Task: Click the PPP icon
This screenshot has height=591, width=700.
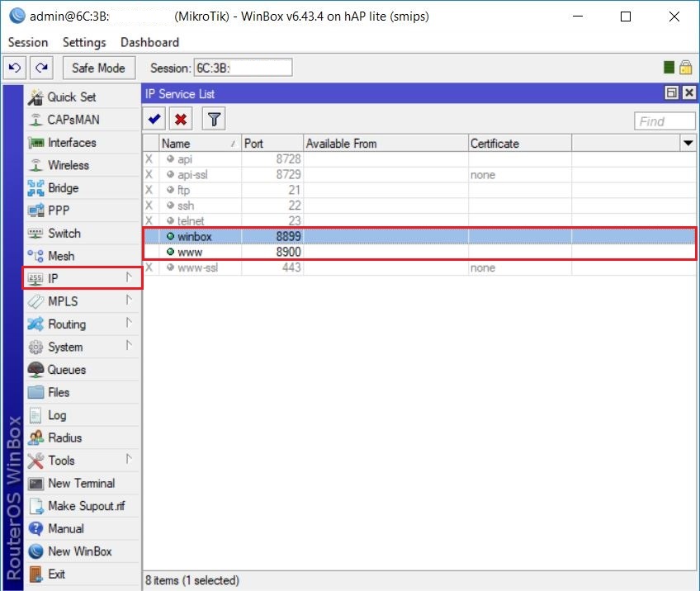Action: tap(35, 210)
